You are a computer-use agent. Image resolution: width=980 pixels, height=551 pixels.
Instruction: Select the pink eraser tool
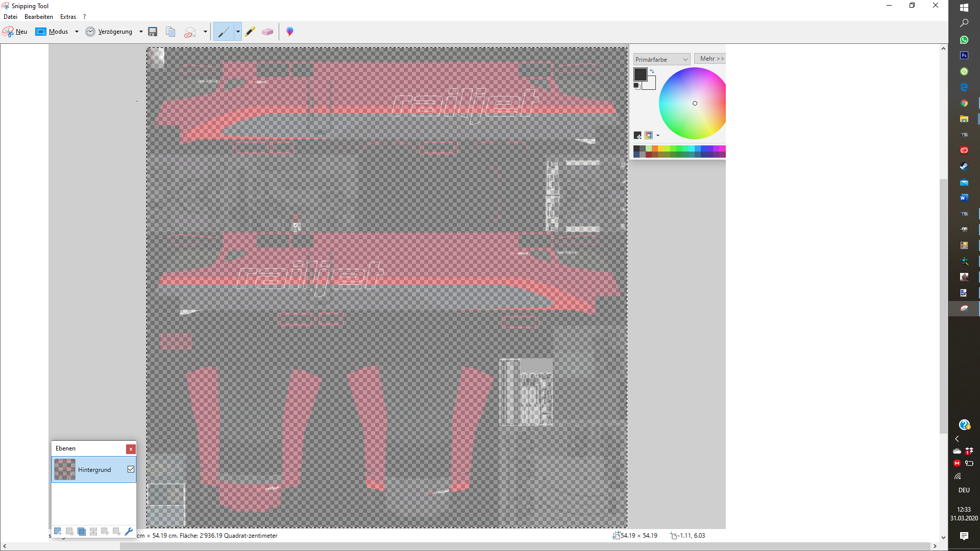267,32
